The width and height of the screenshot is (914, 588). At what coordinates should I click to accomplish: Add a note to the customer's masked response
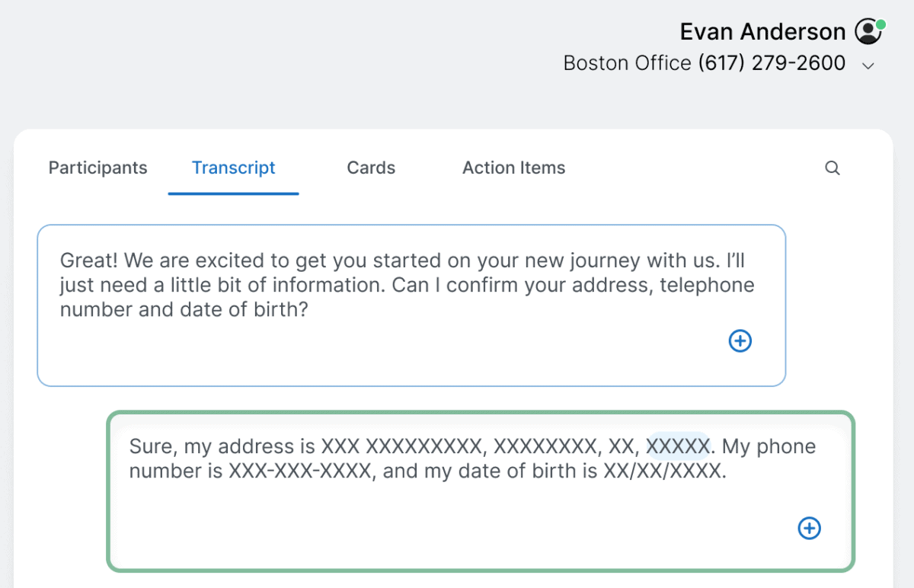click(x=809, y=528)
